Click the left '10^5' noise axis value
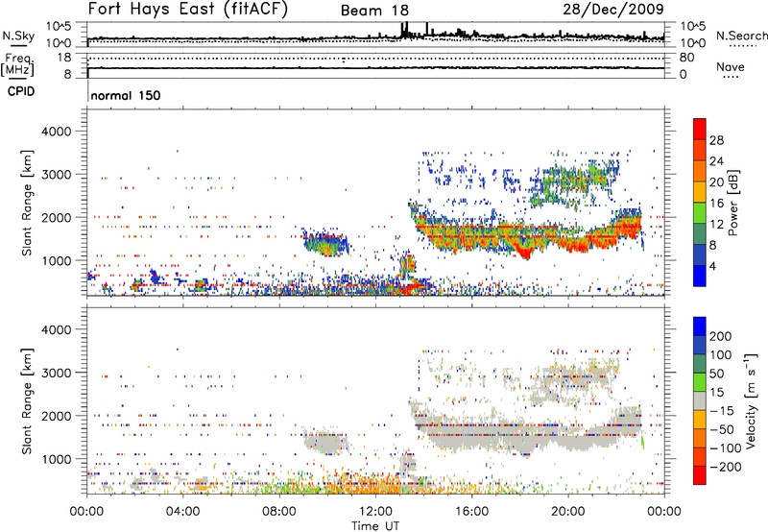The width and height of the screenshot is (768, 532). 59,27
